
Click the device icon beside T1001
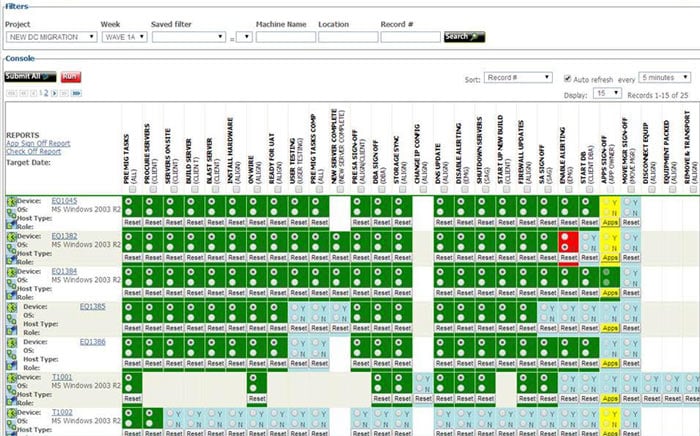pyautogui.click(x=11, y=374)
